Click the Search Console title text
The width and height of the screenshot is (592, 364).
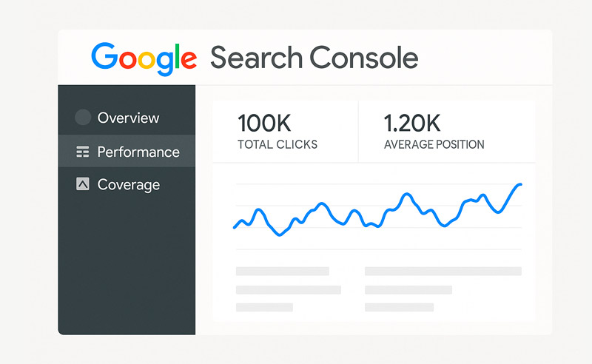[314, 58]
